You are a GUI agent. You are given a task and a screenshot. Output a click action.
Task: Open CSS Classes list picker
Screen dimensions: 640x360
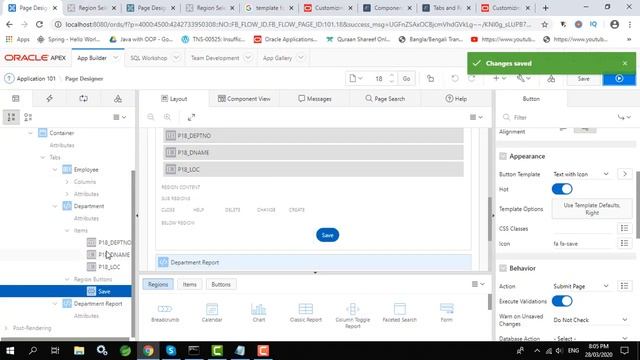point(624,228)
